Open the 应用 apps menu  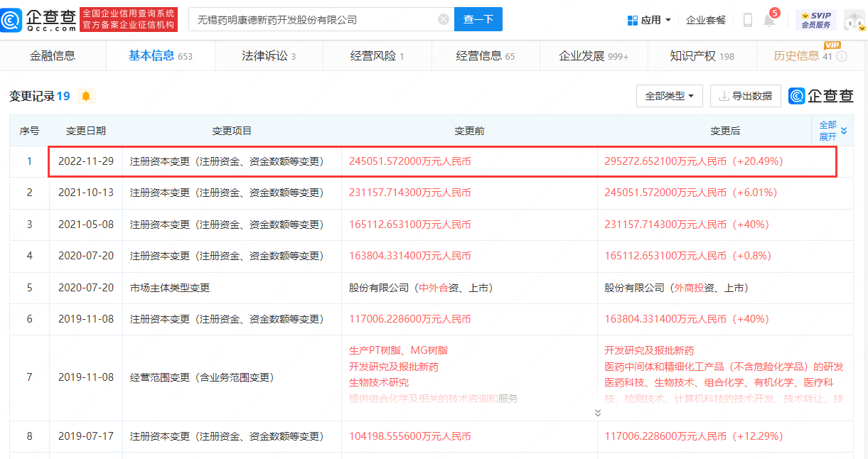tap(649, 20)
